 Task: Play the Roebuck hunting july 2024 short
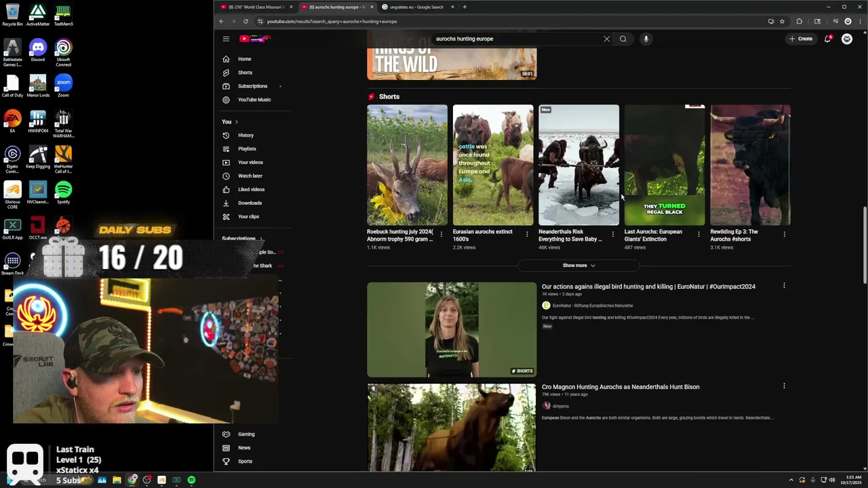(x=407, y=165)
